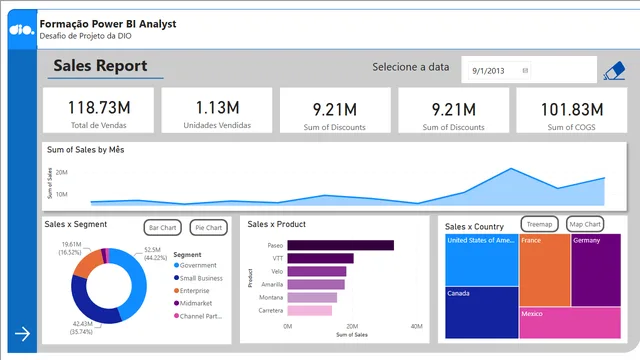The width and height of the screenshot is (640, 360).
Task: Open the calendar picker in date field
Action: tap(525, 71)
